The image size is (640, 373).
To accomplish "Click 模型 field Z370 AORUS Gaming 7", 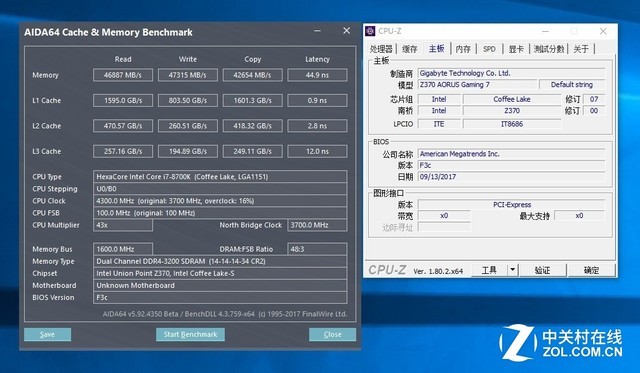I will coord(478,84).
